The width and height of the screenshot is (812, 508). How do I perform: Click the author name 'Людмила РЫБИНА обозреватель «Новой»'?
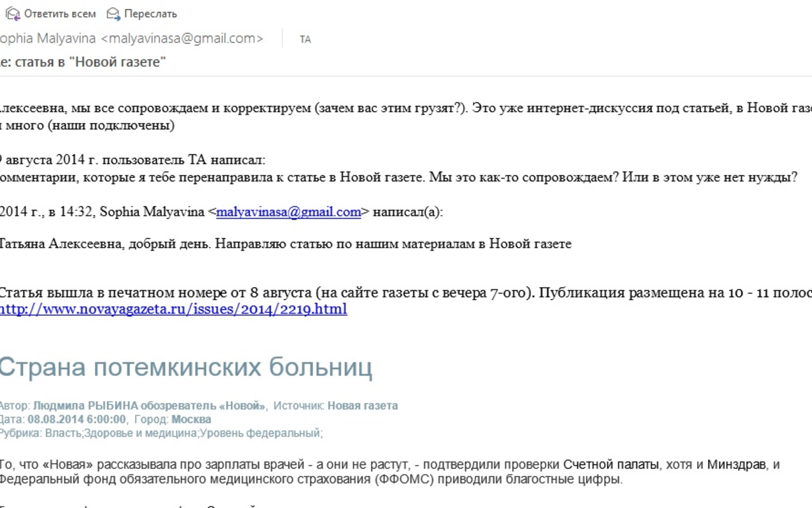[x=149, y=406]
